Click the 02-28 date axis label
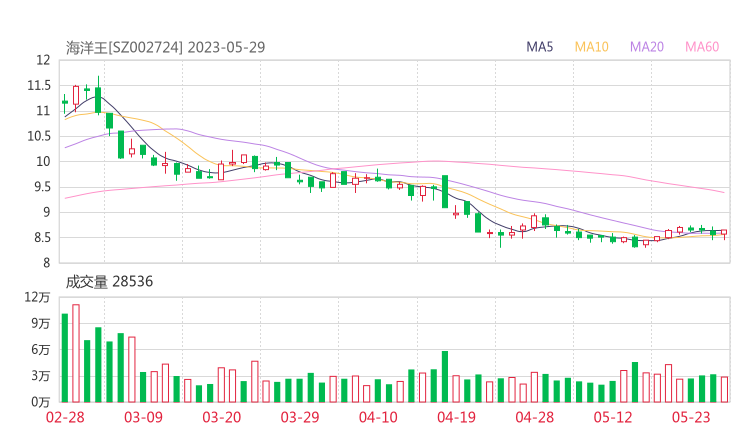Image resolution: width=740 pixels, height=440 pixels. coord(65,417)
